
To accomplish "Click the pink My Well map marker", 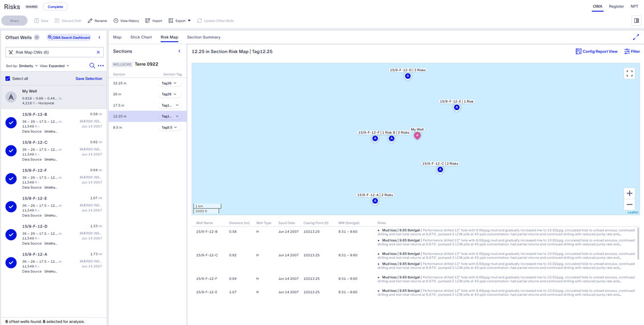I will [x=417, y=136].
